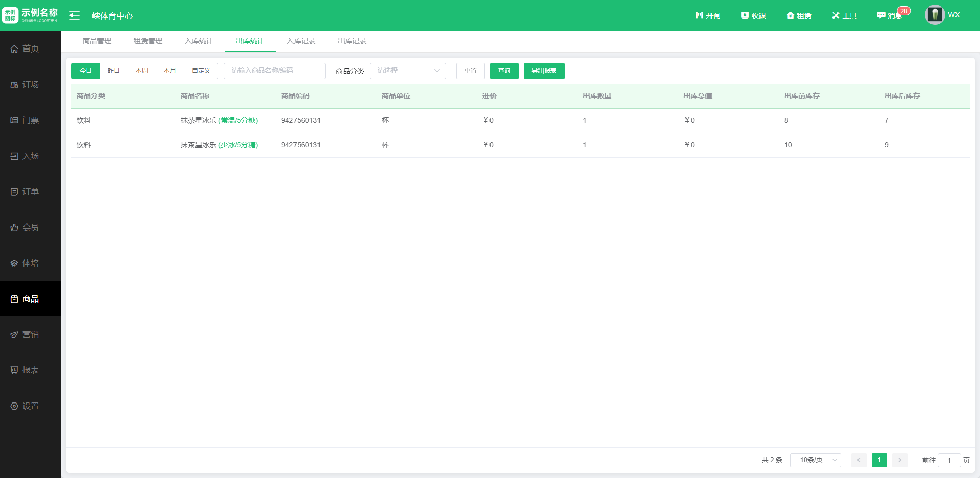Select the 自定义 custom date filter
The image size is (980, 478).
point(201,71)
